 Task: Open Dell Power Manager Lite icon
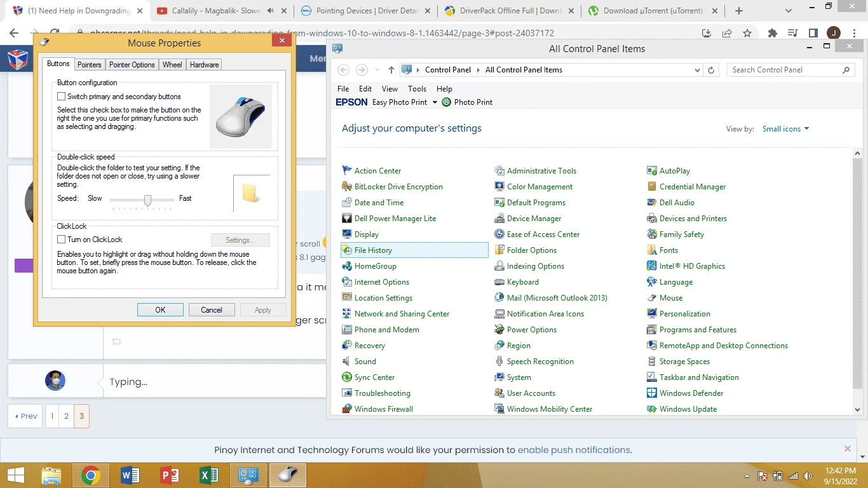tap(347, 218)
